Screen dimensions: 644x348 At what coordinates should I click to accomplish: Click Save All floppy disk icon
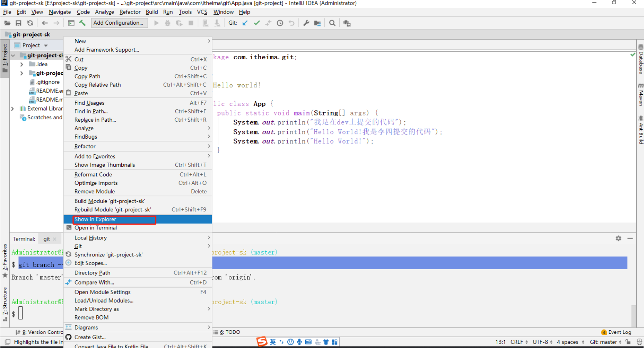coord(18,23)
